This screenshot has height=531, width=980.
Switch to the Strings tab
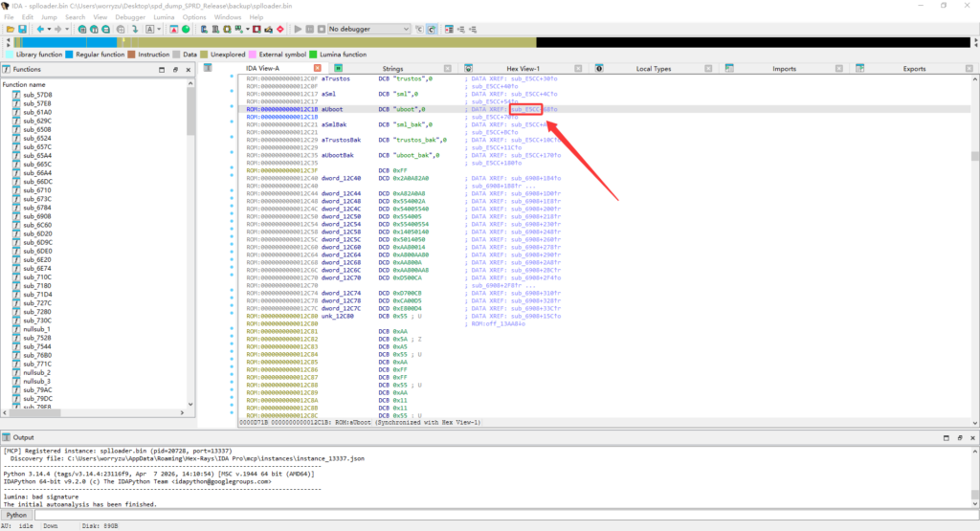[392, 69]
